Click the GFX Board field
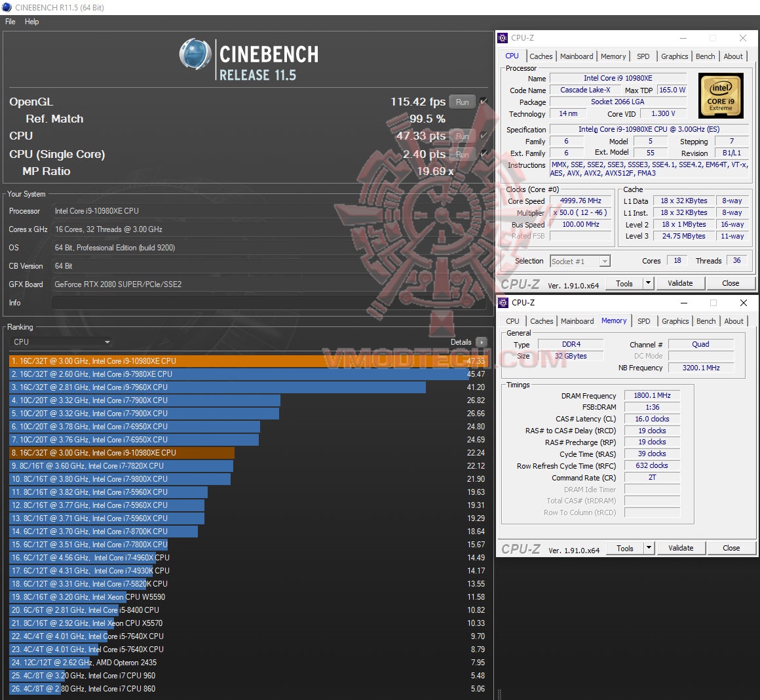This screenshot has height=700, width=760. coord(269,284)
